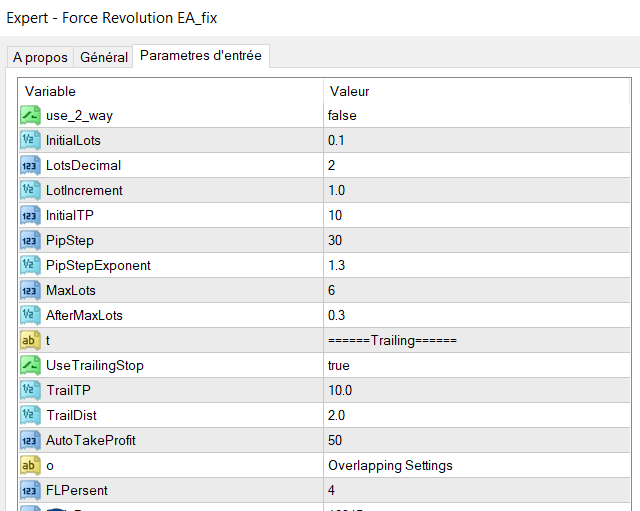This screenshot has height=511, width=640.
Task: Select the Parametres d'entrée tab
Action: click(x=201, y=56)
